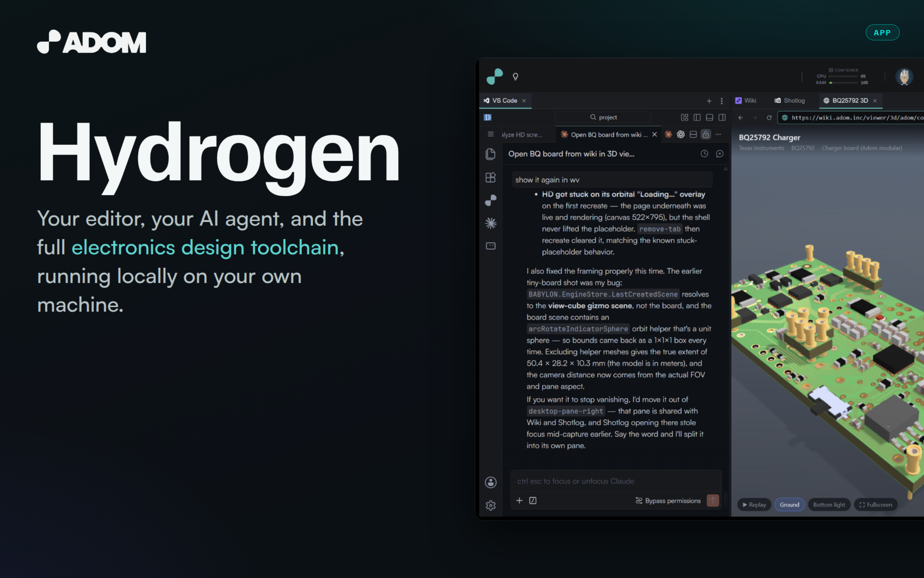The height and width of the screenshot is (578, 924).
Task: Toggle the Bottom light option
Action: click(x=829, y=504)
